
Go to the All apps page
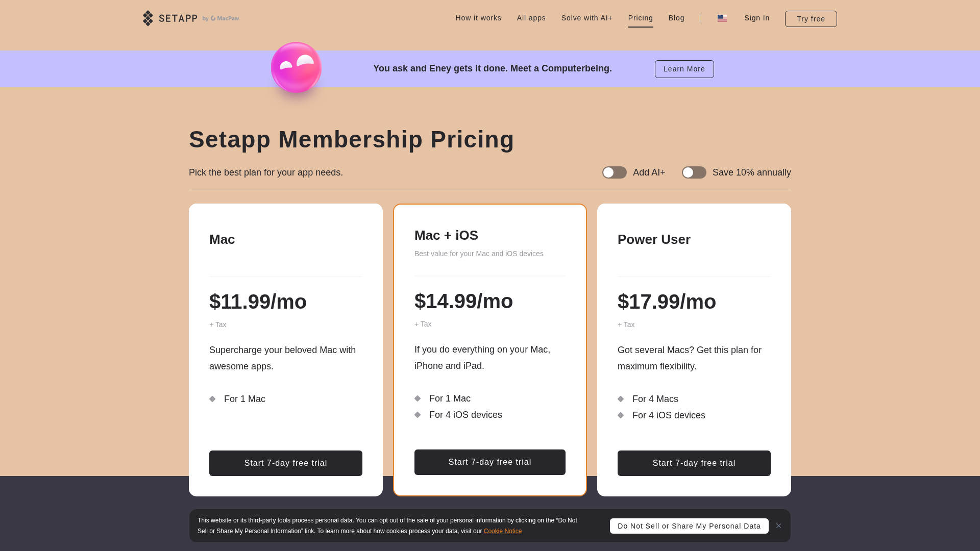coord(531,18)
